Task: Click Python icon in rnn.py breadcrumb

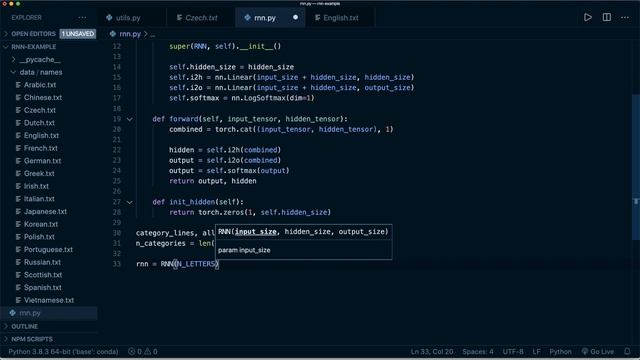Action: (113, 34)
